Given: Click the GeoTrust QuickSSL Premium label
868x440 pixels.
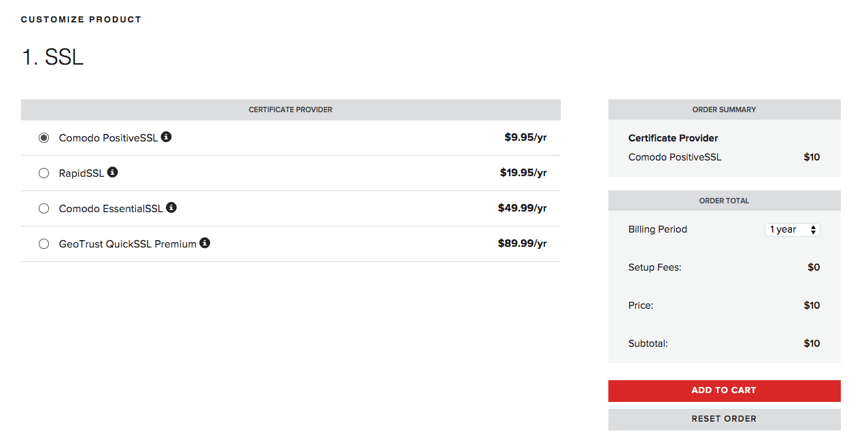Looking at the screenshot, I should (128, 244).
